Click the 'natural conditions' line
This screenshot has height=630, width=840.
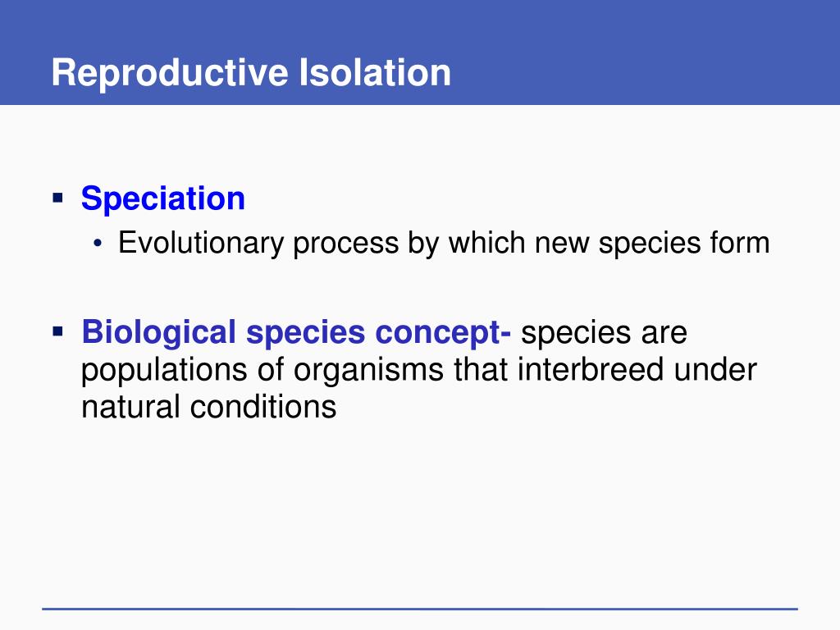[x=209, y=407]
